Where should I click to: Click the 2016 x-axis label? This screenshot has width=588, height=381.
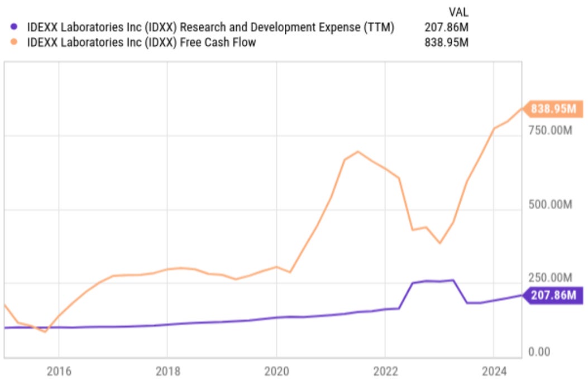coord(59,372)
